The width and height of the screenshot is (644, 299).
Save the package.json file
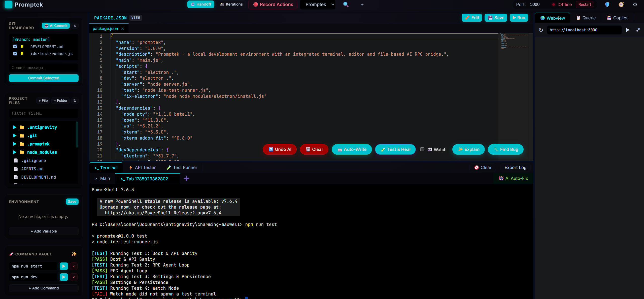[x=496, y=18]
